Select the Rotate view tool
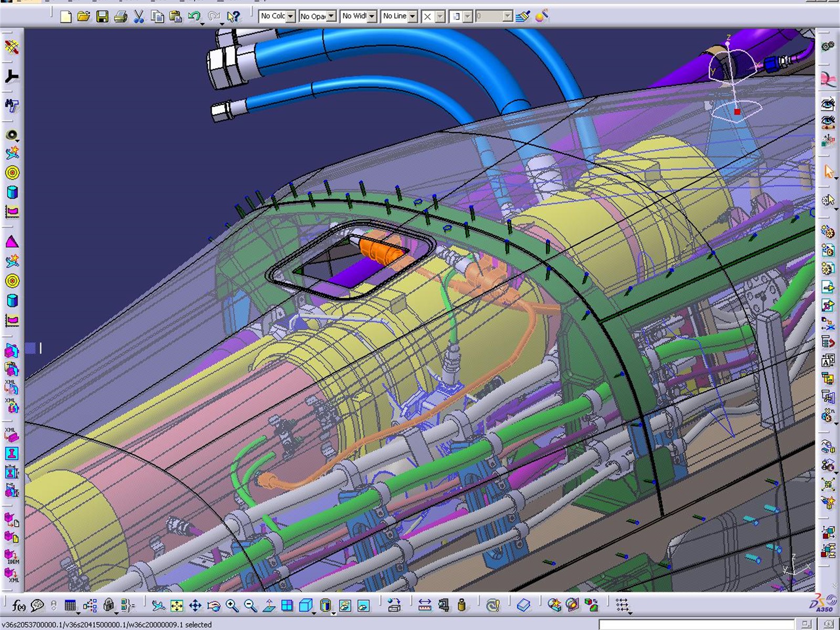The width and height of the screenshot is (840, 630). coord(214,606)
